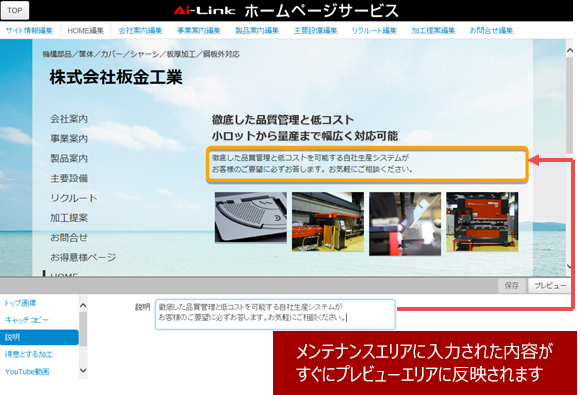This screenshot has width=580, height=395.
Task: Open the お問合せ編集 tab
Action: [x=491, y=31]
